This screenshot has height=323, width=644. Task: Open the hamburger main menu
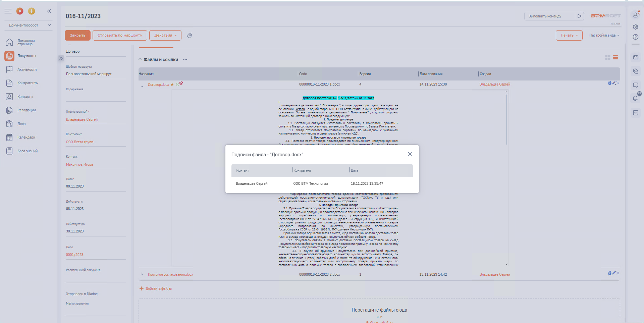click(8, 11)
